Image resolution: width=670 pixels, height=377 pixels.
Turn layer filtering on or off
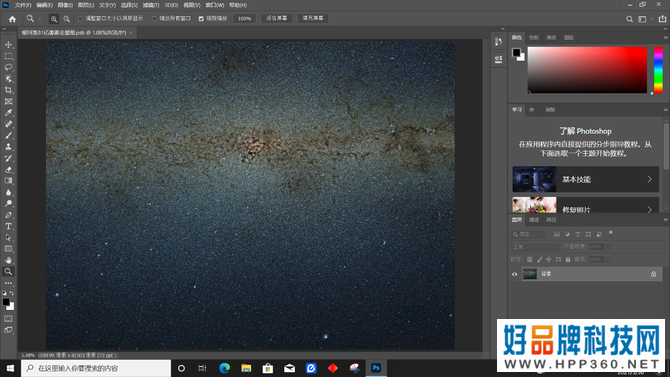pos(611,233)
